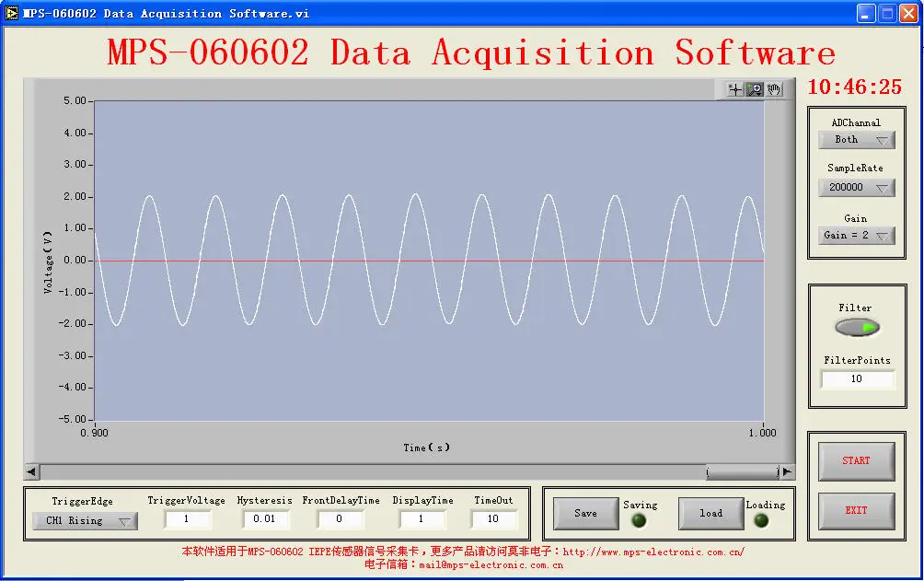Click the LabVIEW icon in the title bar

[11, 13]
